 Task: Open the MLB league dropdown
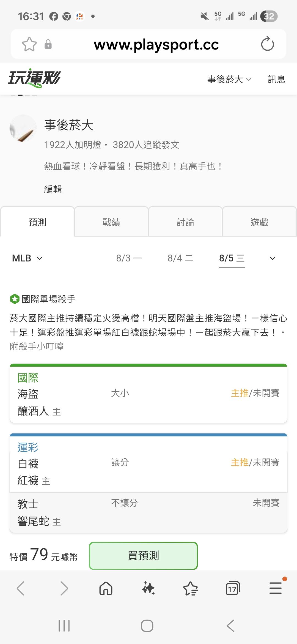point(27,258)
